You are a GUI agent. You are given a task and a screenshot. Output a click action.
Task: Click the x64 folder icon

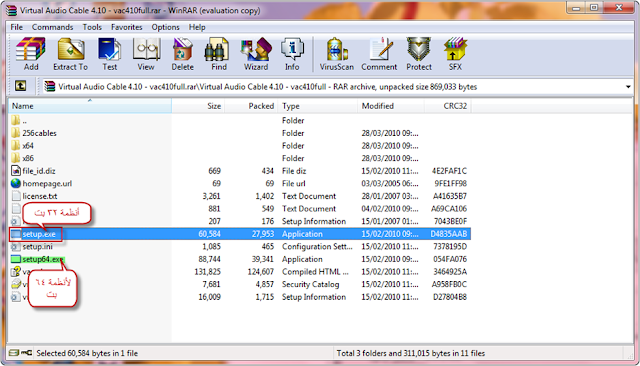pyautogui.click(x=16, y=146)
